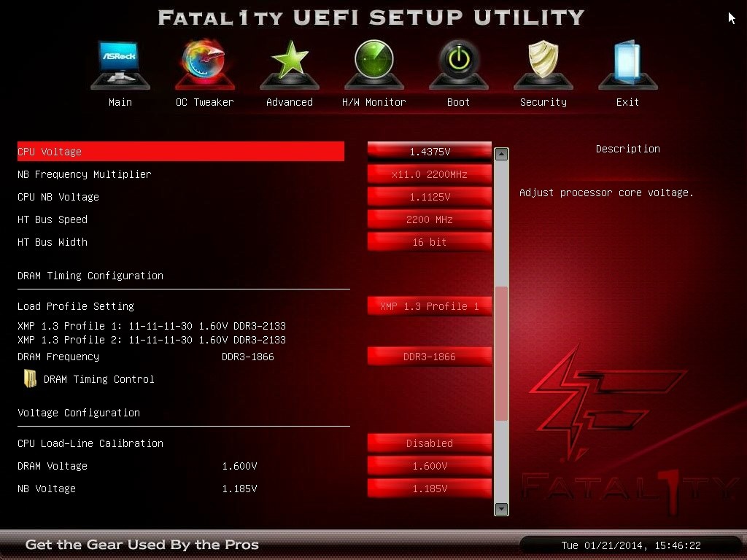Image resolution: width=747 pixels, height=560 pixels.
Task: Click the settings list scrollbar thumb
Action: pyautogui.click(x=501, y=354)
